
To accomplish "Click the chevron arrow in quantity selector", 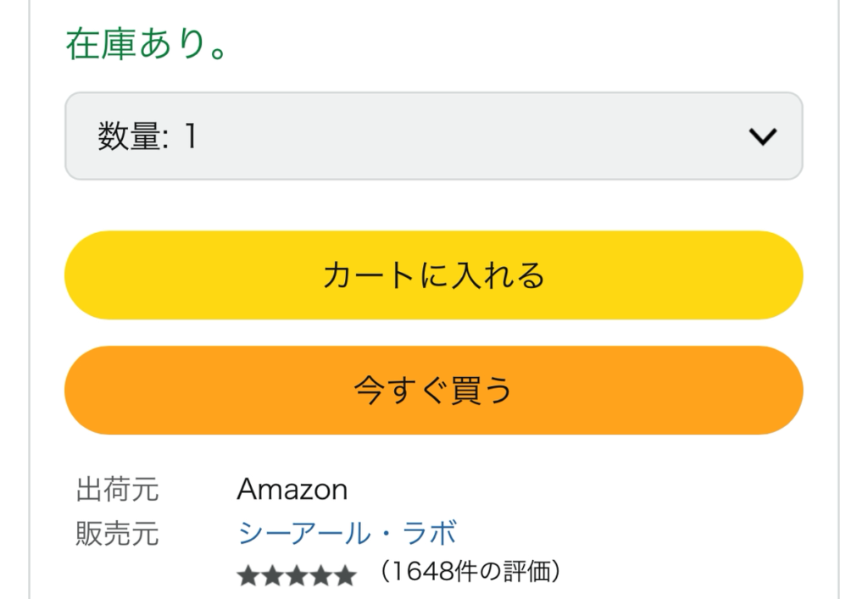I will point(764,137).
